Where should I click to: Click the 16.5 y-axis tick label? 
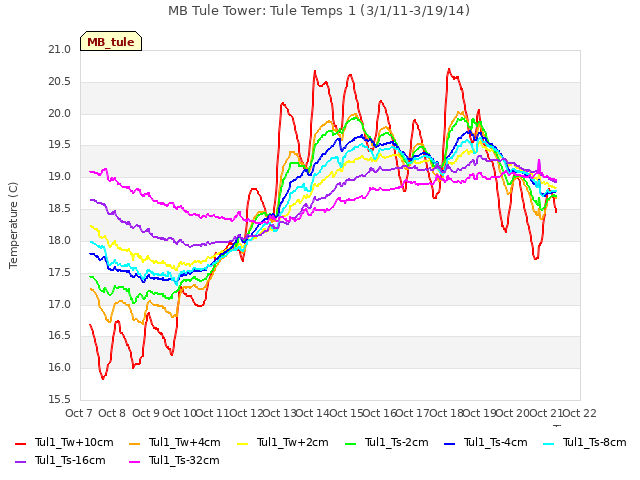click(60, 336)
